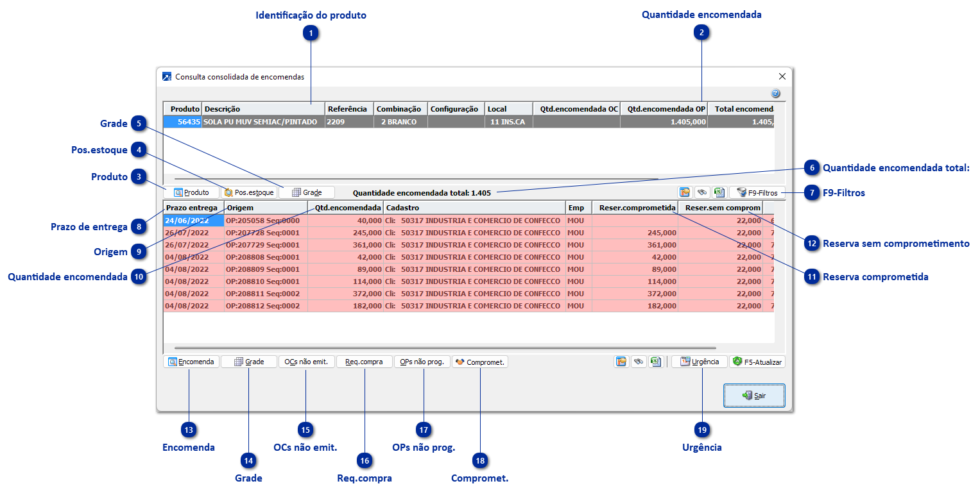Click the binoculars search icon in the Urgência row
980x495 pixels.
click(638, 362)
